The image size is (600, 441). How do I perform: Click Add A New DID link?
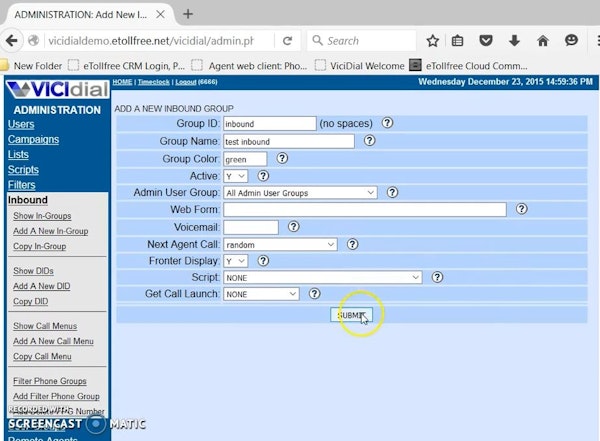point(41,286)
